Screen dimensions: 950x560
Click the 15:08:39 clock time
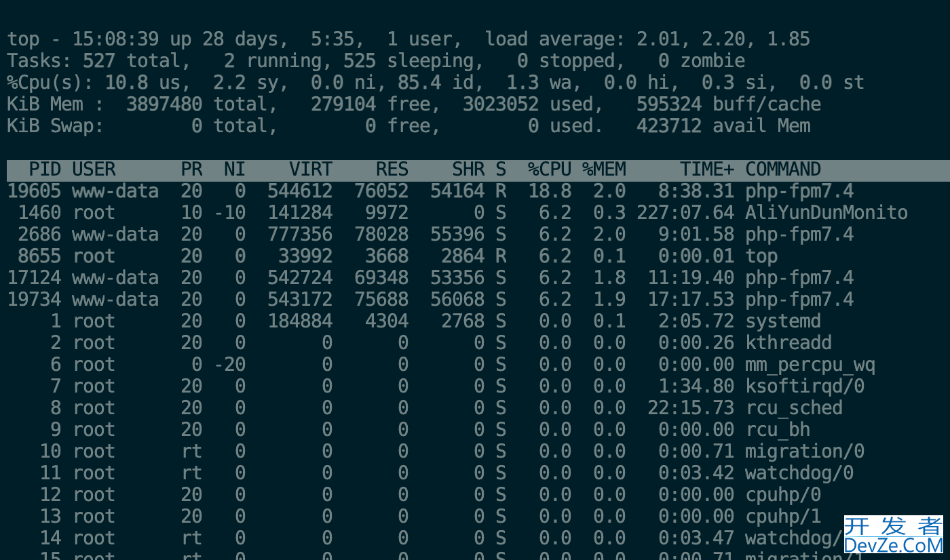pyautogui.click(x=115, y=39)
